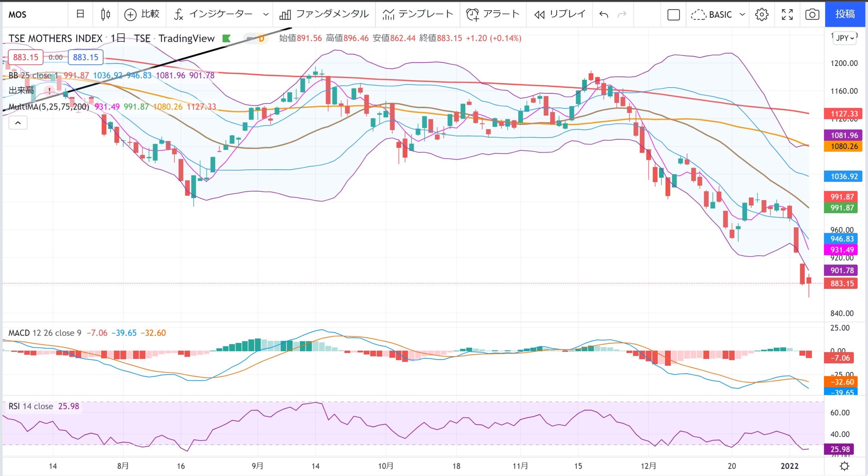The image size is (868, 476).
Task: Click the green 991.87 price label
Action: click(842, 208)
